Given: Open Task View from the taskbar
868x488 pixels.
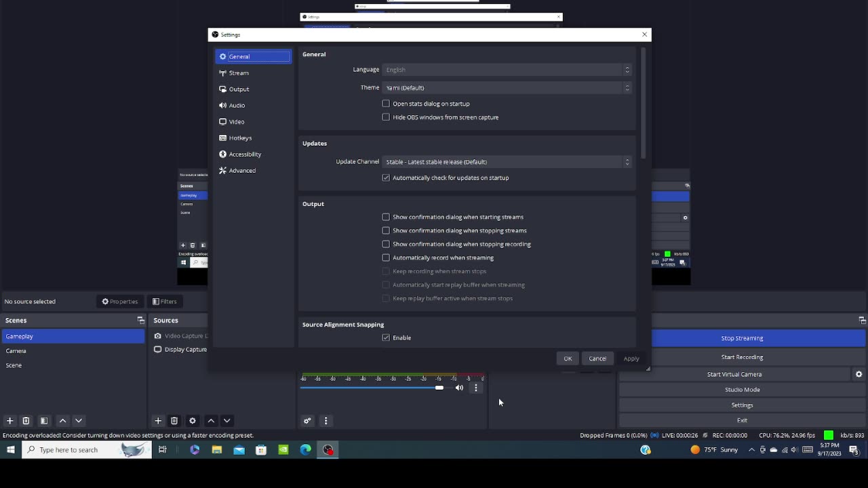Looking at the screenshot, I should (x=163, y=449).
